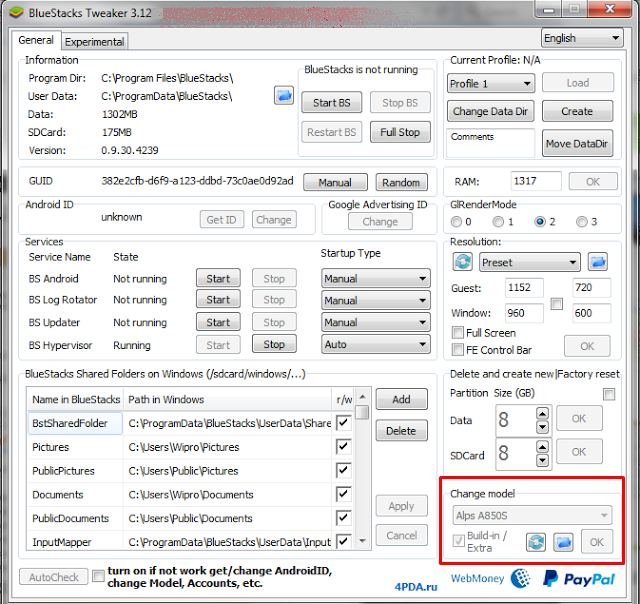Delete the selected shared folder
The height and width of the screenshot is (604, 640).
coord(401,431)
